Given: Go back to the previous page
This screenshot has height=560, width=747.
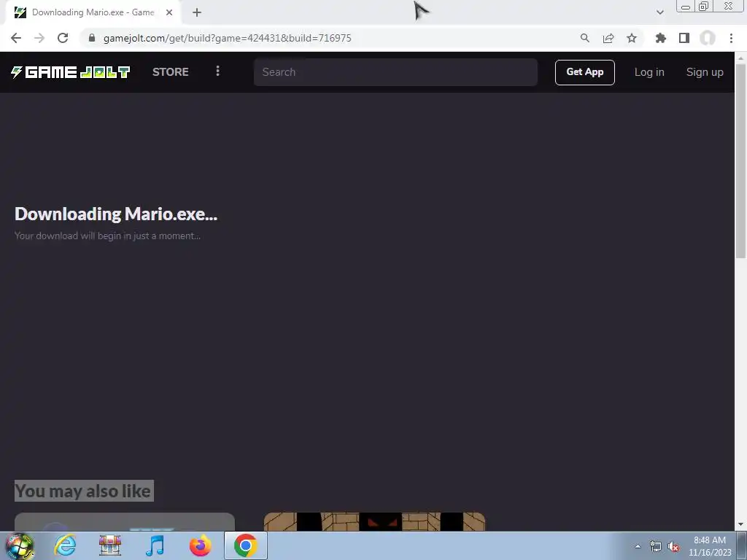Looking at the screenshot, I should [x=16, y=38].
